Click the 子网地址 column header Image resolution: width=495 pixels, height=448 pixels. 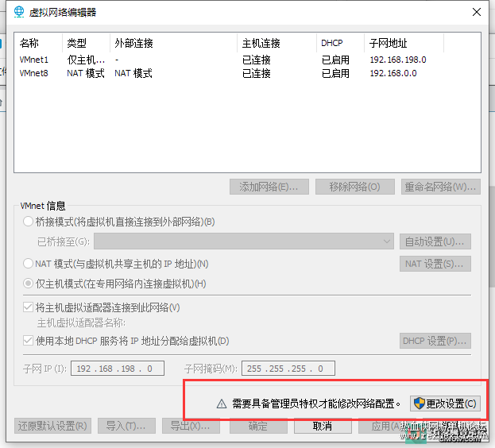[404, 43]
